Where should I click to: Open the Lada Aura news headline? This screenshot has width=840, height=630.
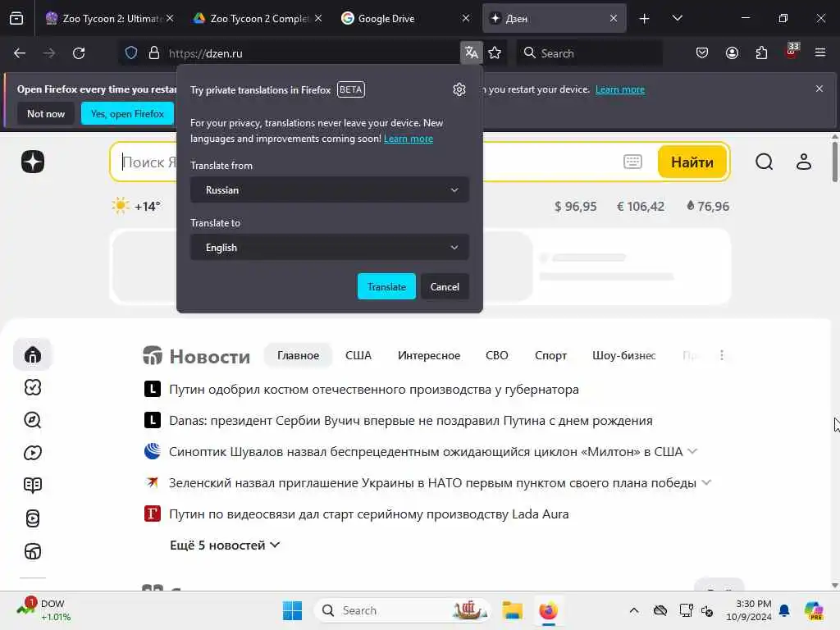(368, 514)
